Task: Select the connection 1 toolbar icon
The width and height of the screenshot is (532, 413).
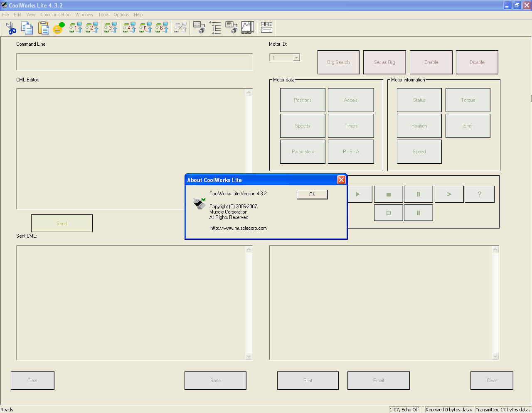Action: (75, 28)
